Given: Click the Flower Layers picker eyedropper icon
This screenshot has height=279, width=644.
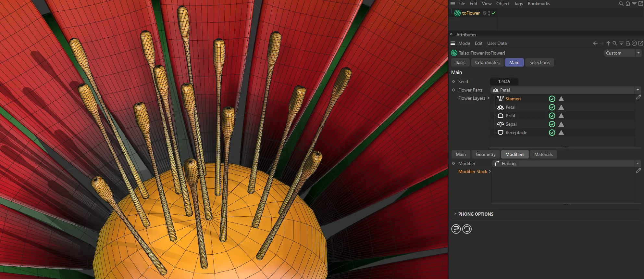Looking at the screenshot, I should (638, 97).
